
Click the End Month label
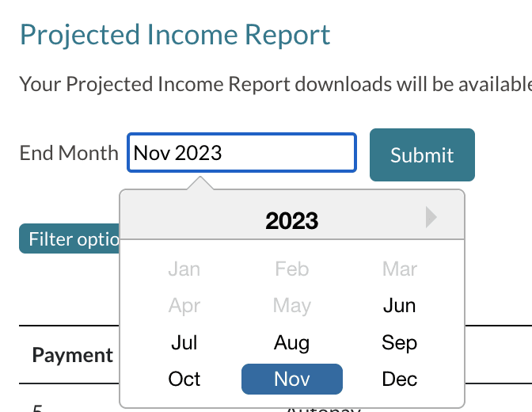[x=69, y=153]
